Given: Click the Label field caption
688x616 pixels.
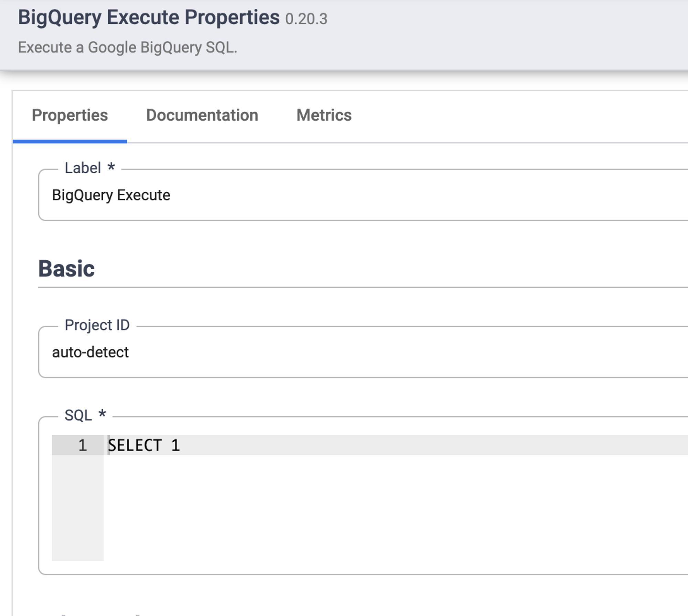Looking at the screenshot, I should coord(83,168).
